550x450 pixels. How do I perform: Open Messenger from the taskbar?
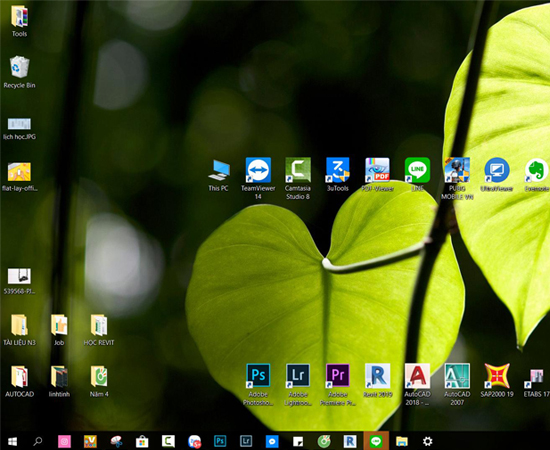coord(272,441)
